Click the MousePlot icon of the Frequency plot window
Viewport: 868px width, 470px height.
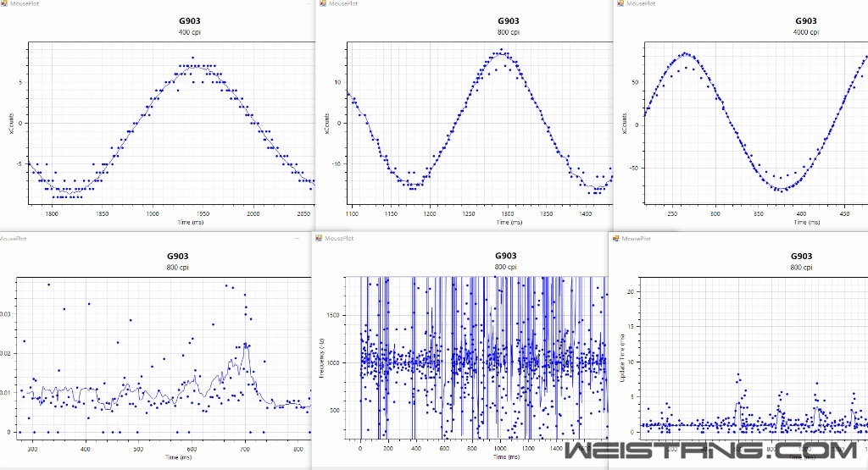click(319, 238)
